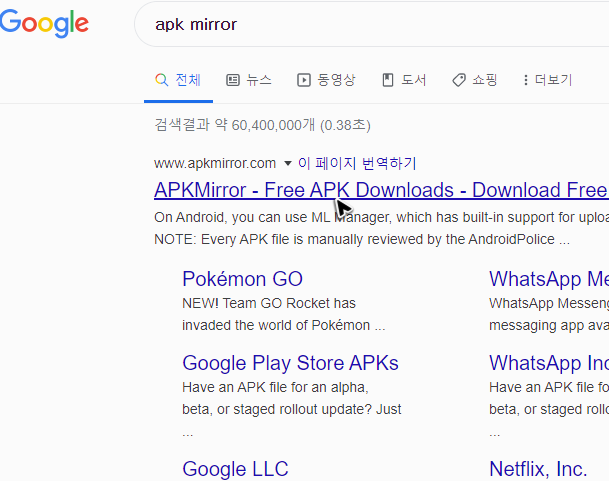Open 'APKMirror - Free APK Downloads' result
This screenshot has width=609, height=481.
pos(381,190)
